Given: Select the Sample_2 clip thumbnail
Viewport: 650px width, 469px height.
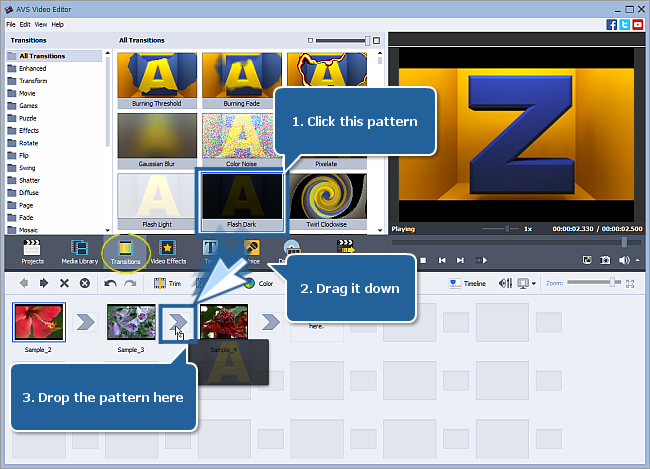Looking at the screenshot, I should click(x=39, y=322).
